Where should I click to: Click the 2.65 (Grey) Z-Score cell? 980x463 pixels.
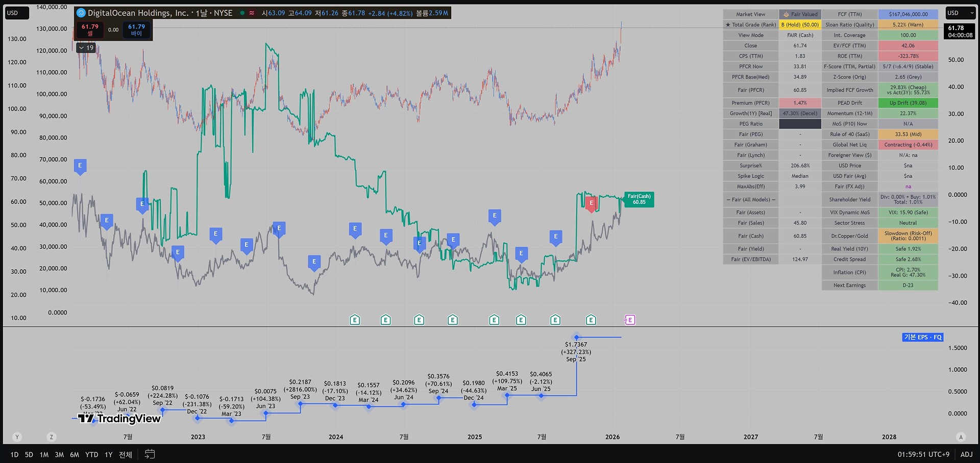908,77
